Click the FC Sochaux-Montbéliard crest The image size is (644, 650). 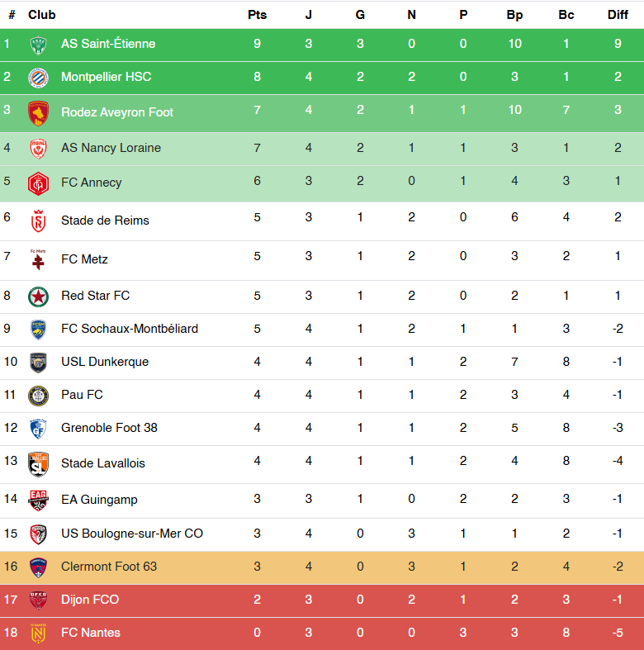(x=39, y=330)
